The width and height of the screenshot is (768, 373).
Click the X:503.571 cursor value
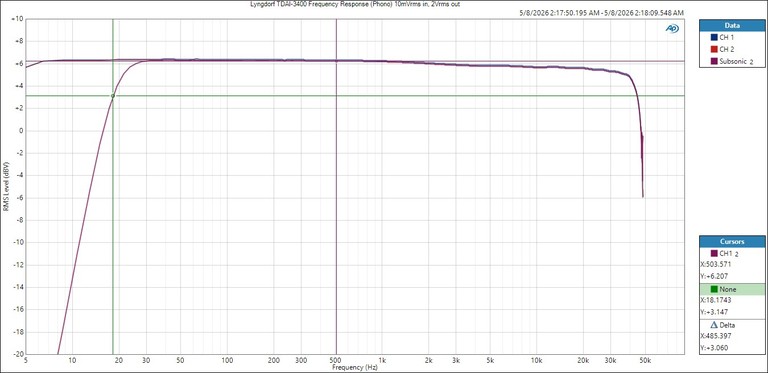(717, 264)
